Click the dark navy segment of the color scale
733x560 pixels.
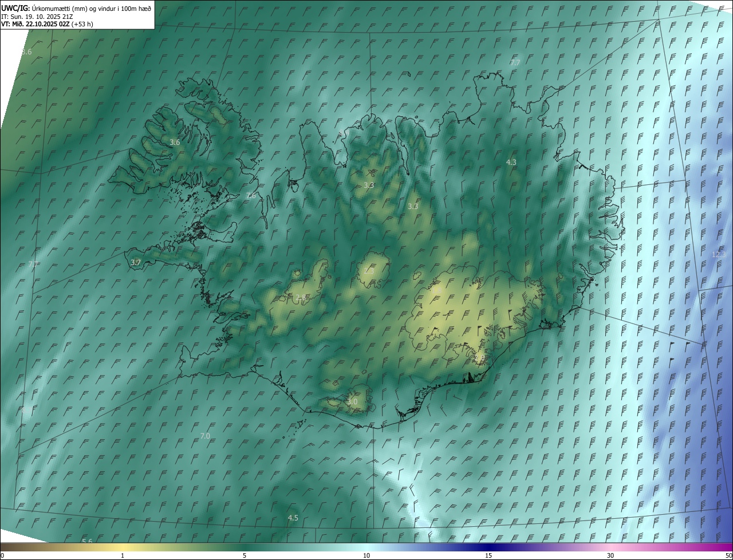488,547
